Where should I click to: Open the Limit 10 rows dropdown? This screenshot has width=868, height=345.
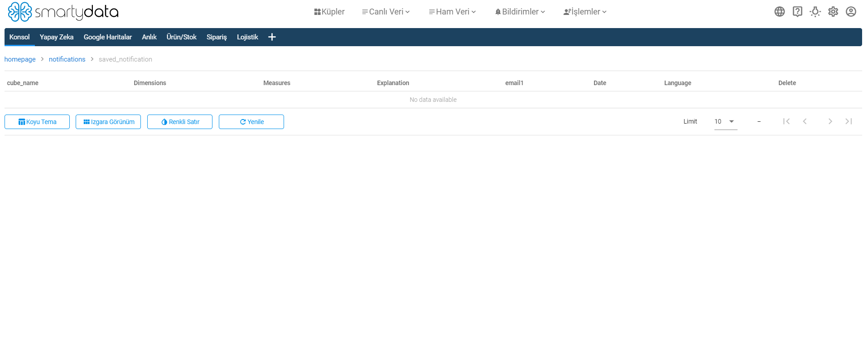pyautogui.click(x=726, y=121)
